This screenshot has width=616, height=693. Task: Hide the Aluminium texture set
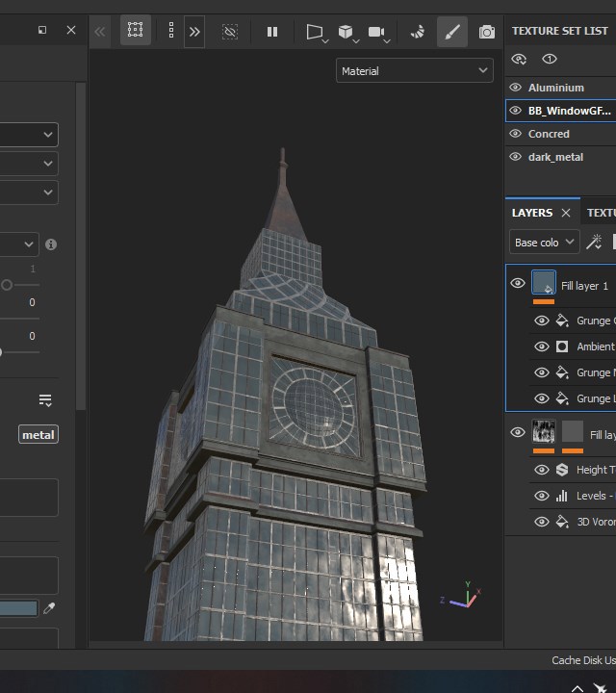[x=515, y=87]
